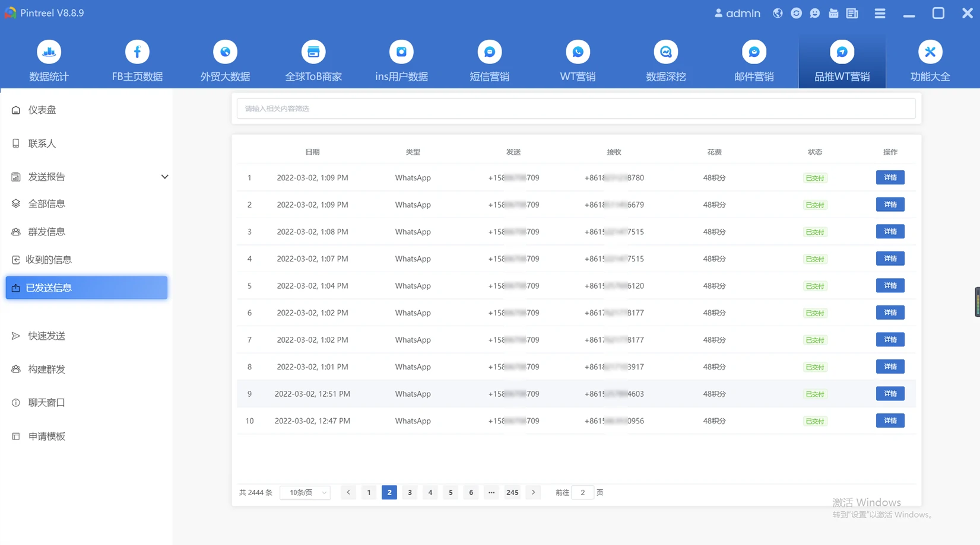This screenshot has width=980, height=545.
Task: Select the WT营销 WhatsApp icon
Action: (578, 52)
